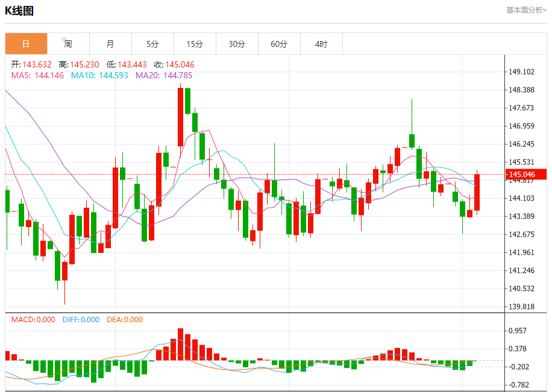Open the 15分 timeframe tab
The width and height of the screenshot is (552, 392).
[x=195, y=44]
